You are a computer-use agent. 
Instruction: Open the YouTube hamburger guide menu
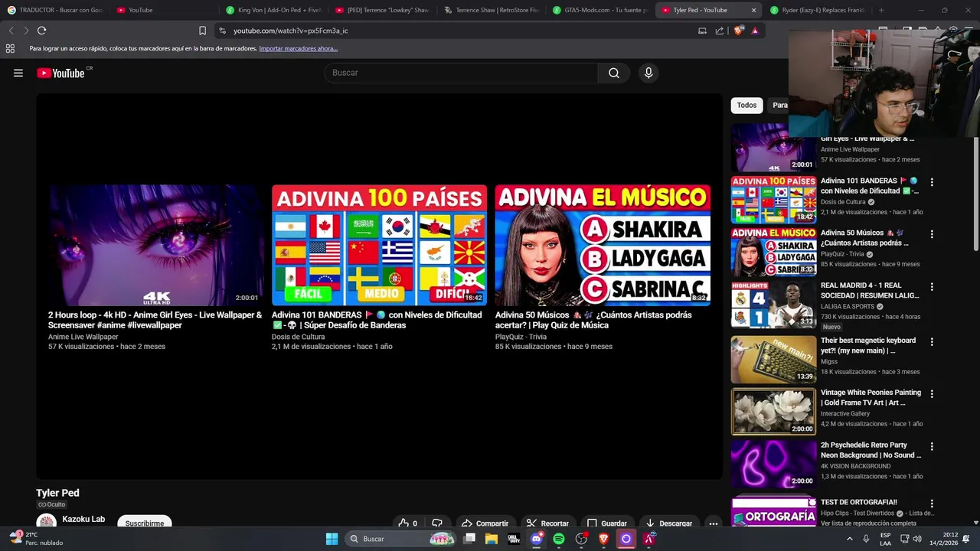(18, 73)
